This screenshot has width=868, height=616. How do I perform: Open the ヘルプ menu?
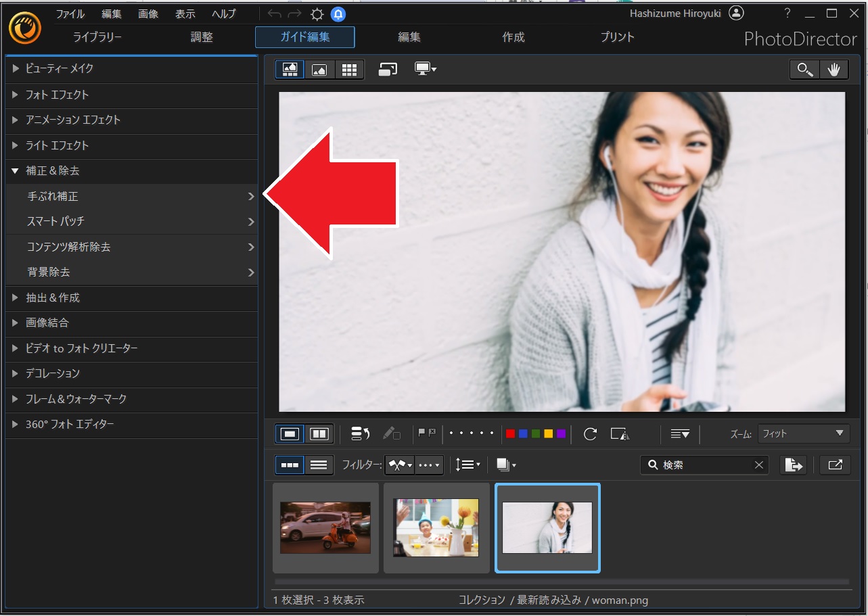[224, 14]
